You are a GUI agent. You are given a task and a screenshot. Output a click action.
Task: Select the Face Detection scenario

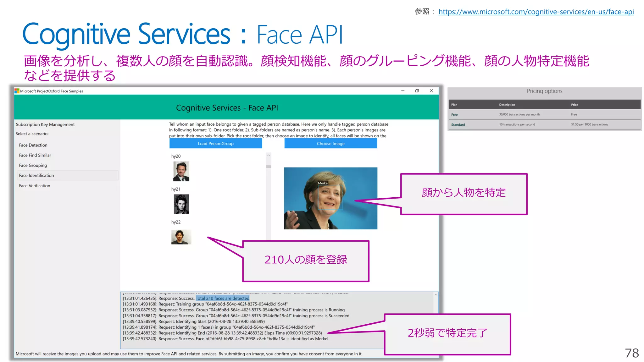click(33, 145)
